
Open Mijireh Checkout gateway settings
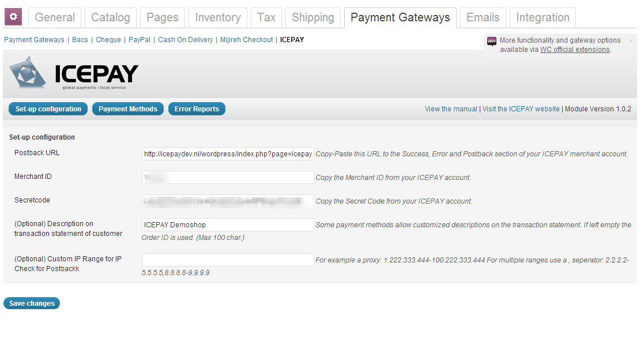pos(247,40)
